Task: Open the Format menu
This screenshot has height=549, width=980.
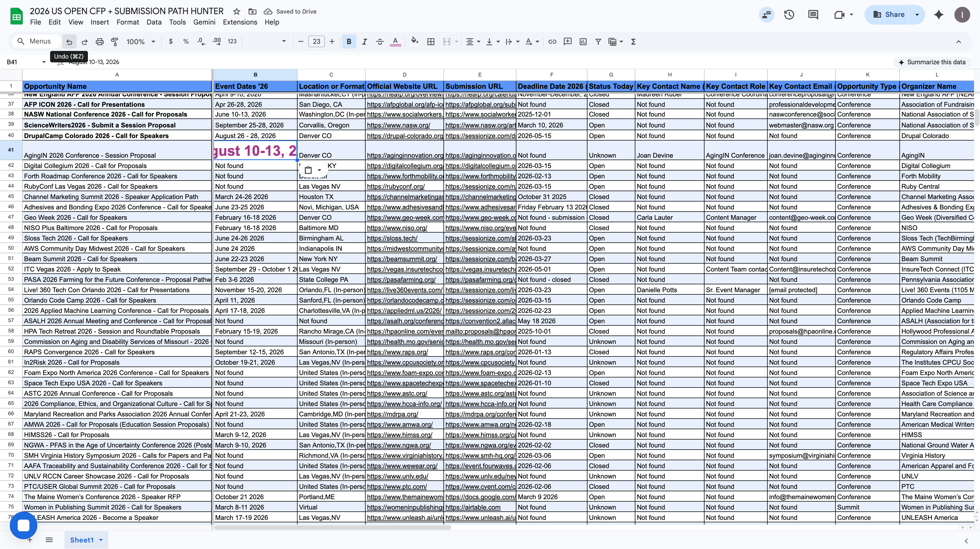Action: 127,22
